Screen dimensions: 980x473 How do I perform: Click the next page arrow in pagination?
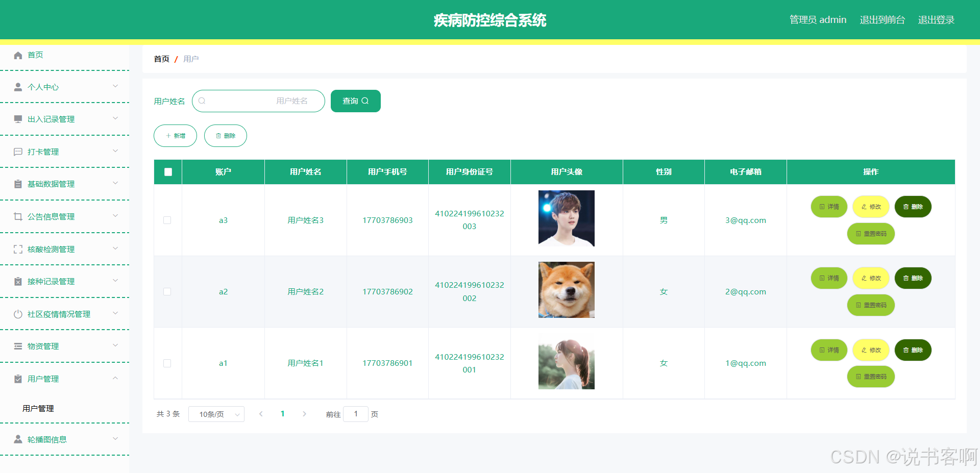304,414
